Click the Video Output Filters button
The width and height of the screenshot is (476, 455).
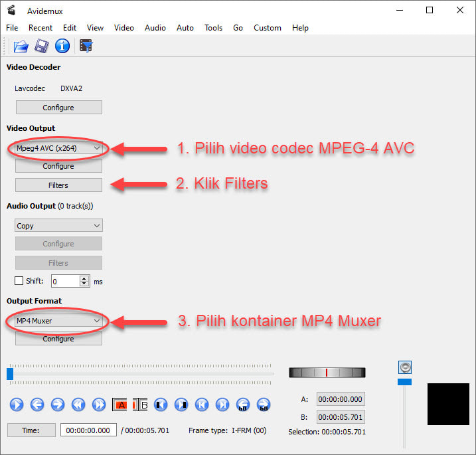[x=58, y=185]
